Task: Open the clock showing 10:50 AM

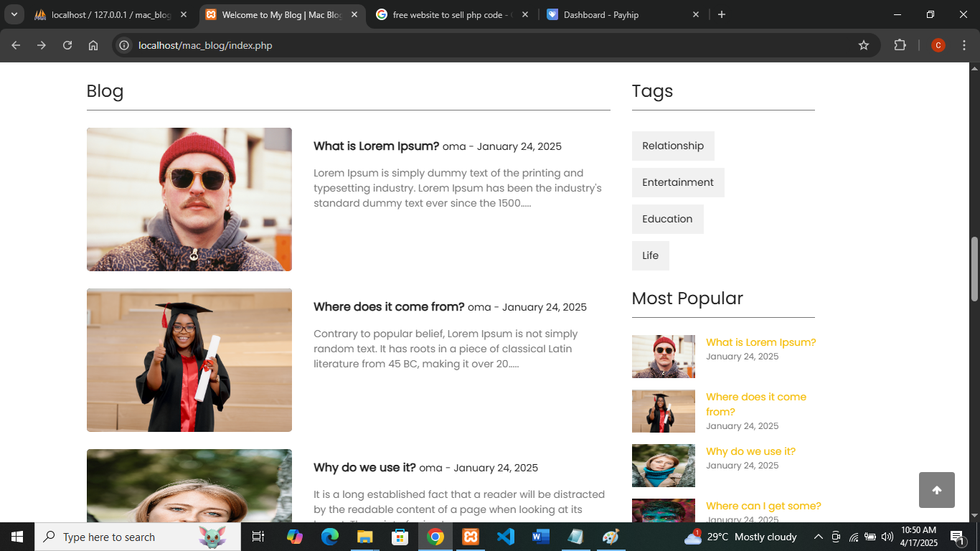Action: (x=919, y=537)
